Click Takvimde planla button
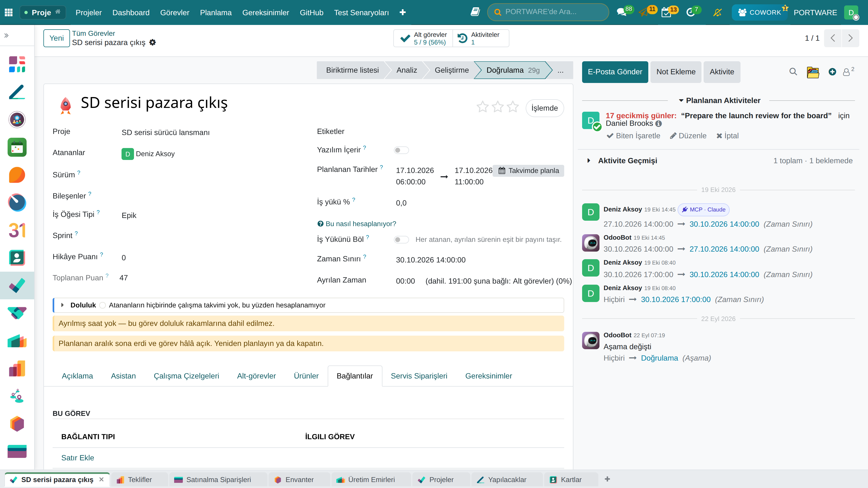 pyautogui.click(x=529, y=171)
